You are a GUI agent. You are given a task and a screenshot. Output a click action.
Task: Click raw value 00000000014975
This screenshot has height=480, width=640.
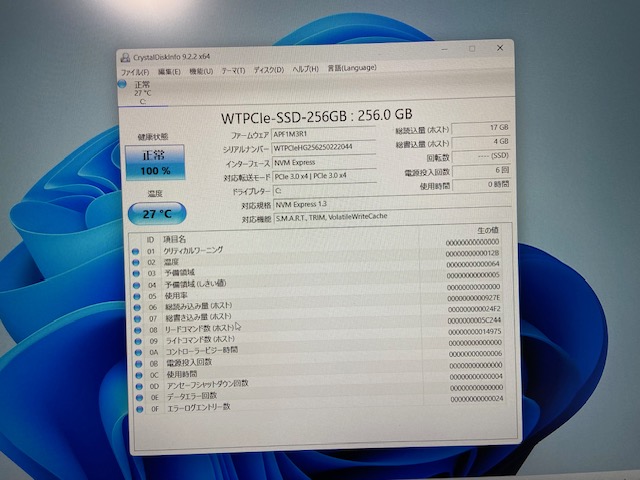pos(475,332)
